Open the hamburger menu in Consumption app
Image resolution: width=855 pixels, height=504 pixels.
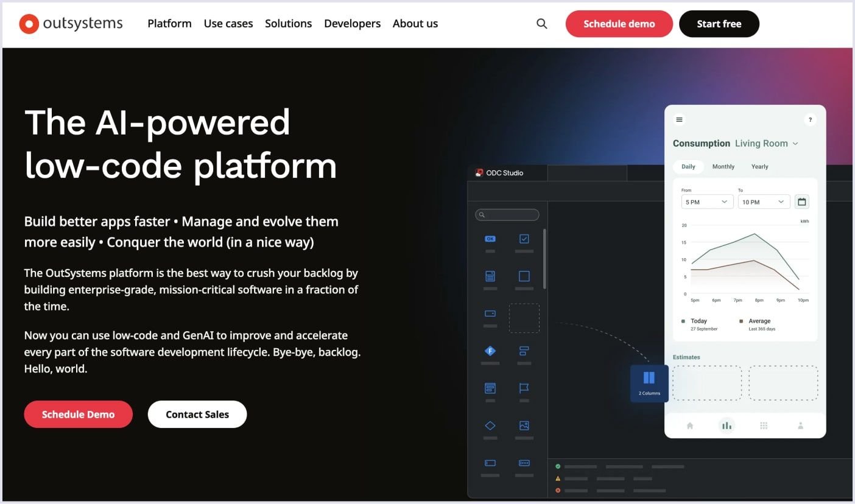(680, 119)
